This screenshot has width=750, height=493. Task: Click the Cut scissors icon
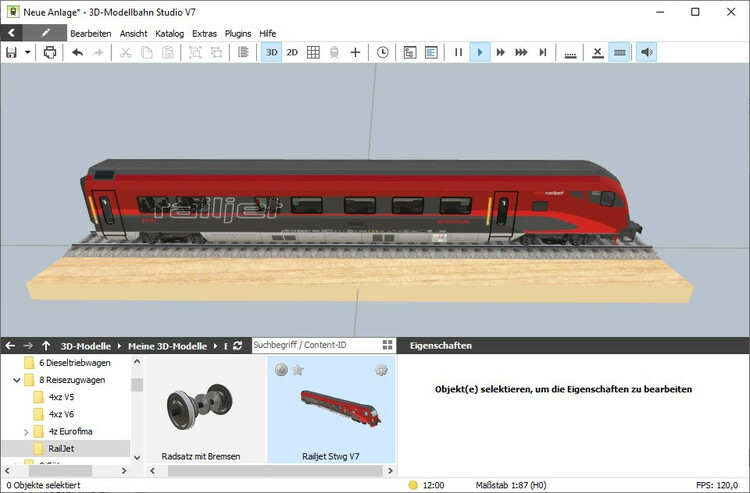pos(125,52)
